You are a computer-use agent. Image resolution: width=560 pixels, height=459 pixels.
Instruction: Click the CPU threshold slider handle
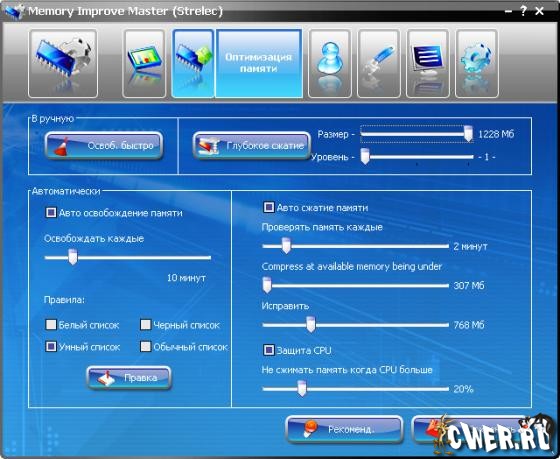[302, 389]
